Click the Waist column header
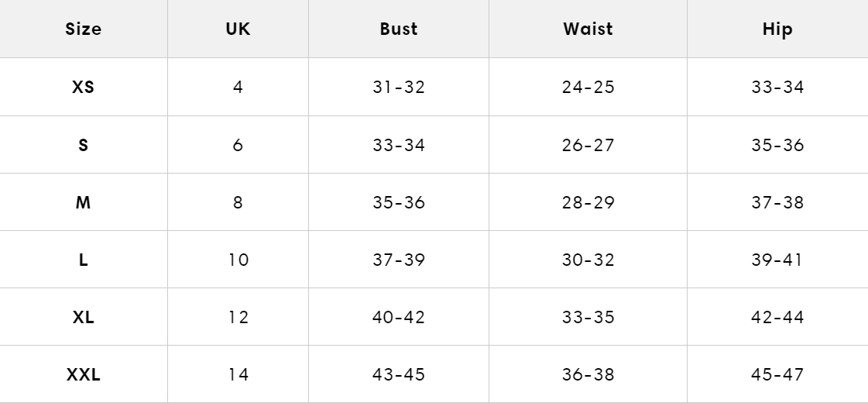 588,29
